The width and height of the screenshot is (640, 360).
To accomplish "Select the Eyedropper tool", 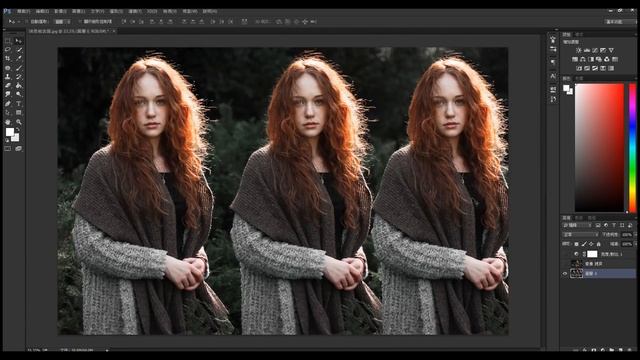I will pyautogui.click(x=19, y=58).
